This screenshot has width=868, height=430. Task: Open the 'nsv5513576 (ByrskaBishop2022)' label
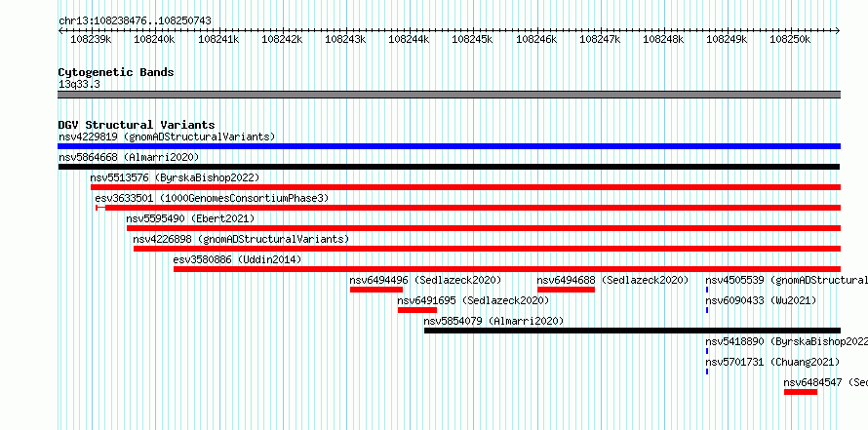tap(175, 177)
